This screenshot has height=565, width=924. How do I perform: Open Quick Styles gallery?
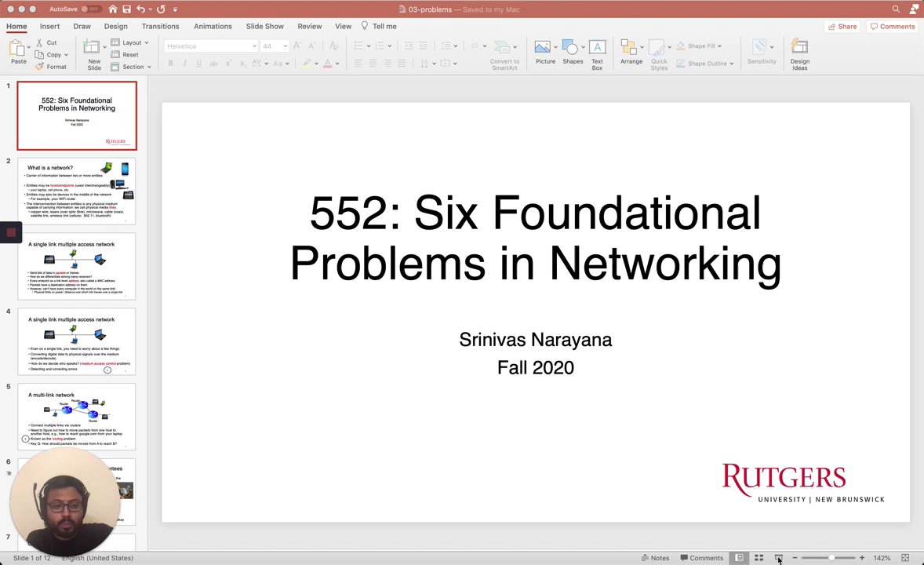(659, 55)
